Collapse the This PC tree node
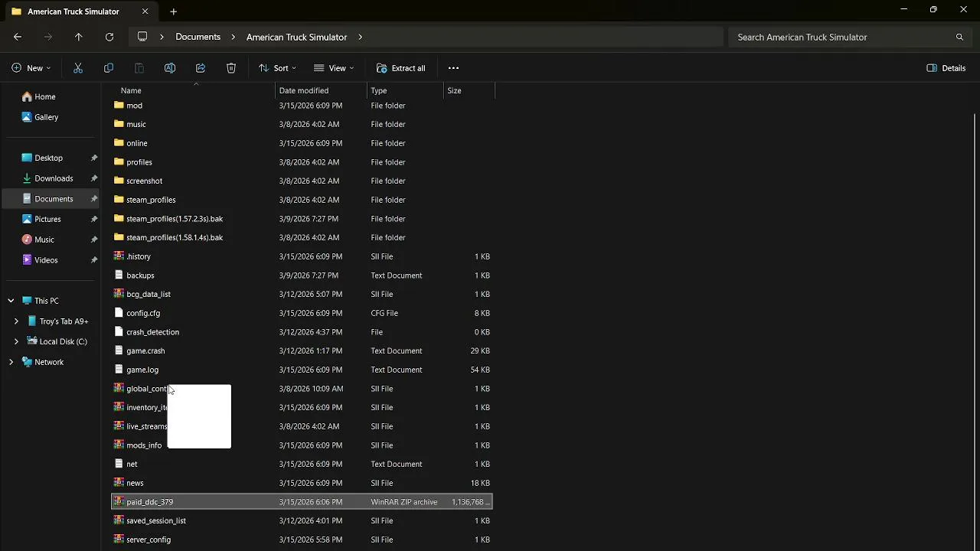This screenshot has height=551, width=980. tap(11, 301)
